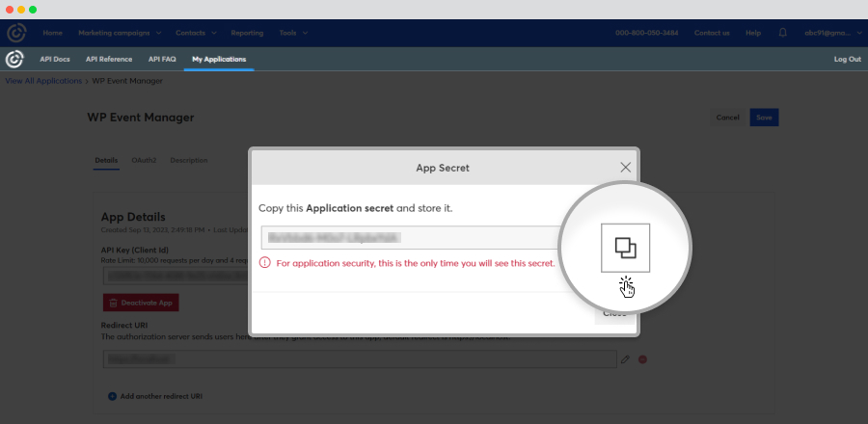Click the Log Out link

coord(848,59)
